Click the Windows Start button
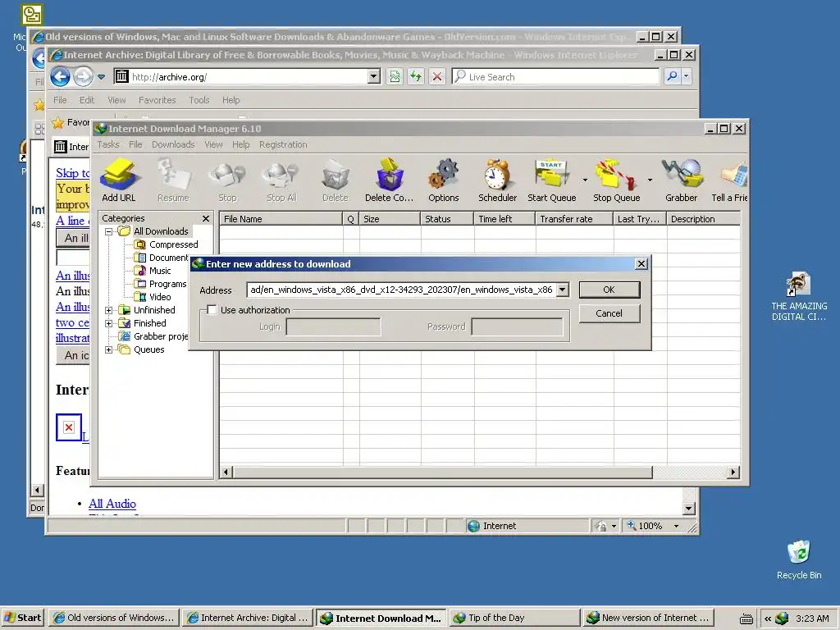The height and width of the screenshot is (630, 840). point(22,618)
